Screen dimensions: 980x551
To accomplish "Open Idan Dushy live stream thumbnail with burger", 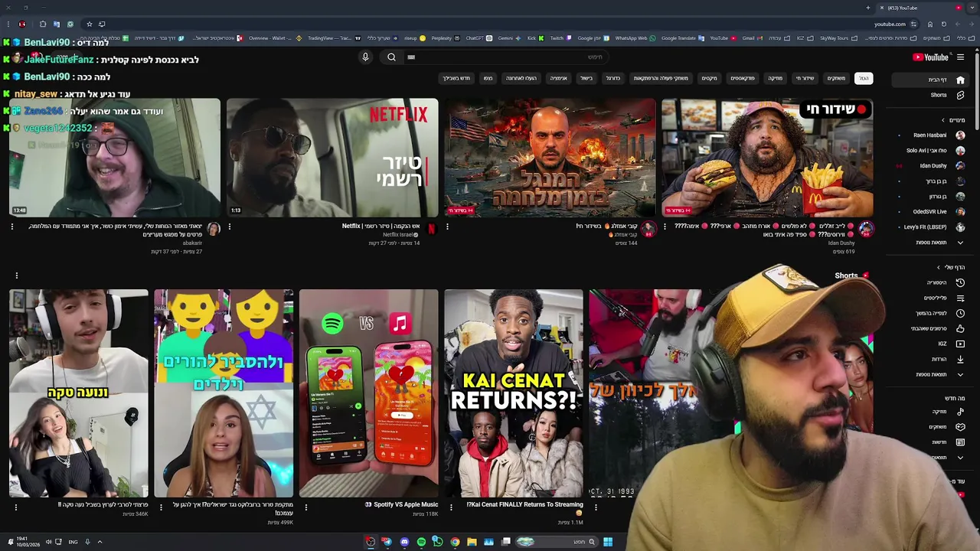I will click(x=767, y=158).
